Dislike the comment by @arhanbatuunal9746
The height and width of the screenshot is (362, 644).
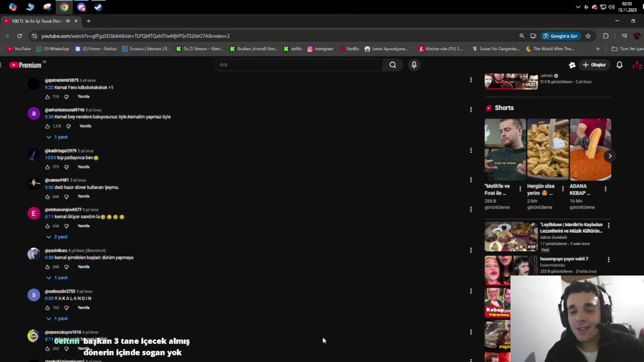click(x=68, y=126)
